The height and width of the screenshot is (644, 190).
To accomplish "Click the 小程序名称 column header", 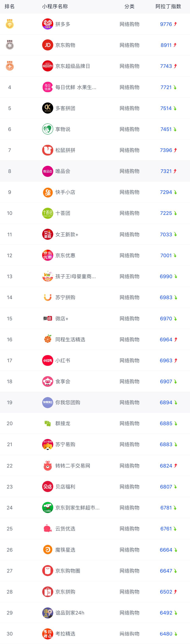I will click(55, 7).
